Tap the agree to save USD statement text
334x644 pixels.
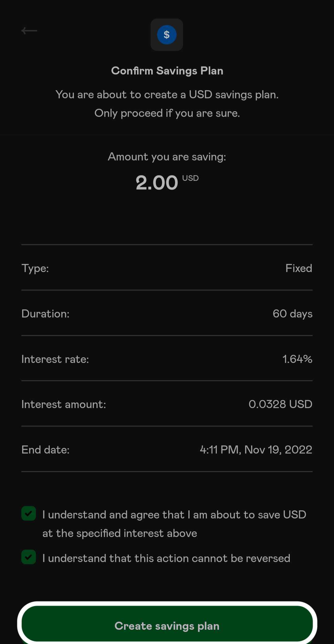174,524
